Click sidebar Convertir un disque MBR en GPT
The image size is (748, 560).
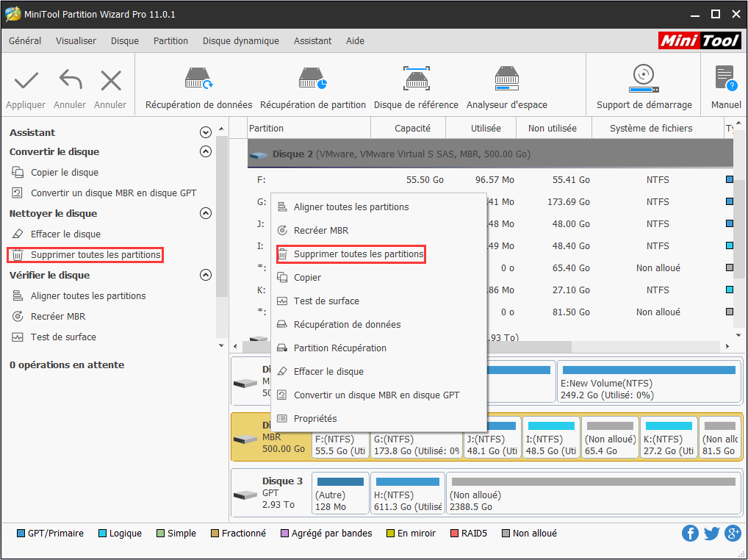pyautogui.click(x=114, y=193)
